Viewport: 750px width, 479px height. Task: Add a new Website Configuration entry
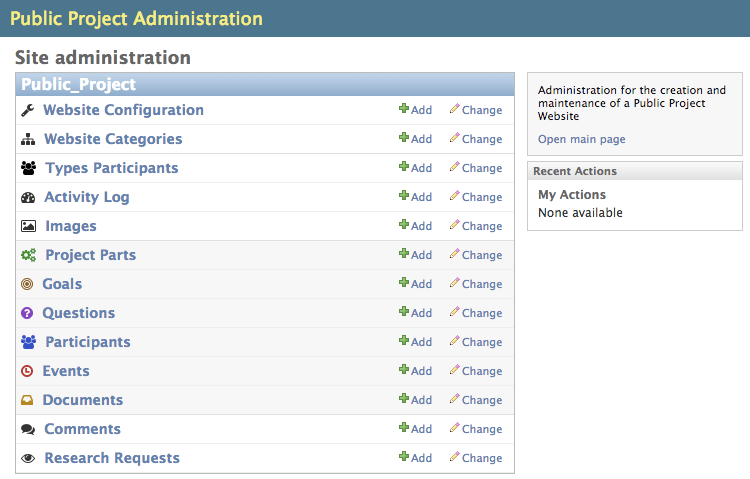tap(416, 110)
